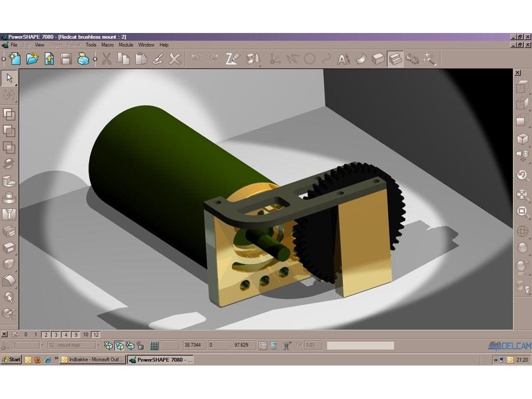532x399 pixels.
Task: Select the Surface tool icon
Action: tap(361, 60)
